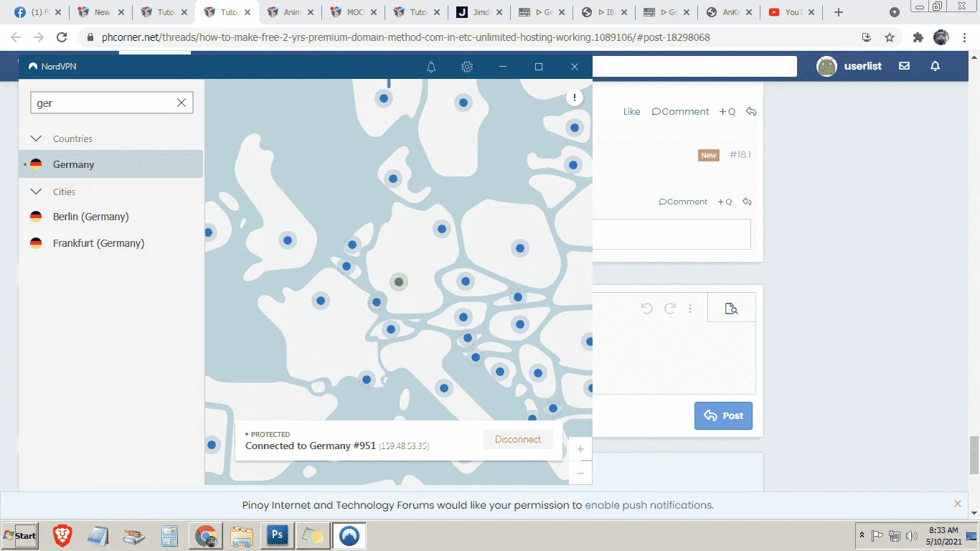Click the NordVPN logo in the title bar
Viewport: 980px width, 551px height.
point(33,67)
